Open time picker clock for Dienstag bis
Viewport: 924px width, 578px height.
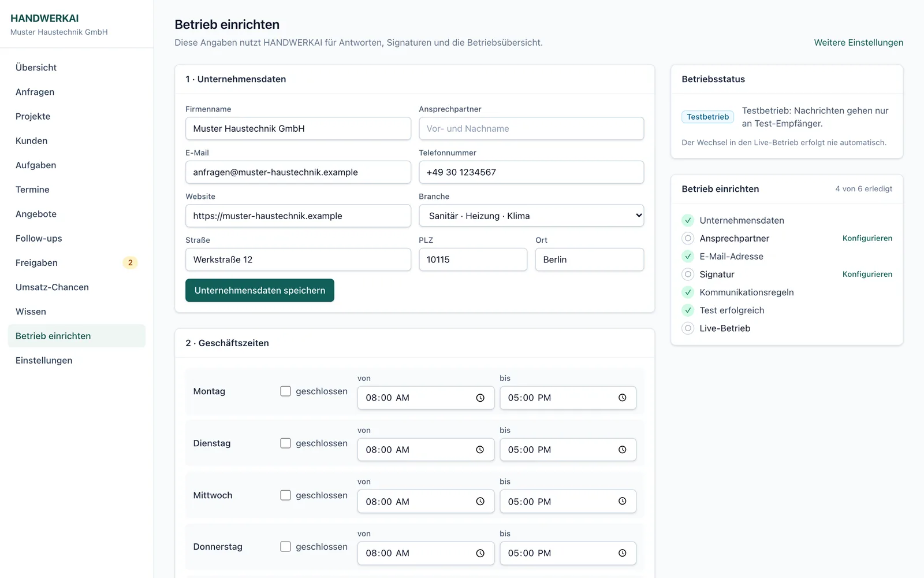622,450
